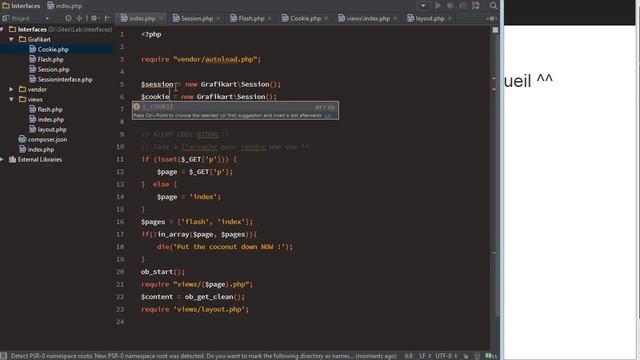640x360 pixels.
Task: Click the hide project panel icon
Action: tap(107, 18)
